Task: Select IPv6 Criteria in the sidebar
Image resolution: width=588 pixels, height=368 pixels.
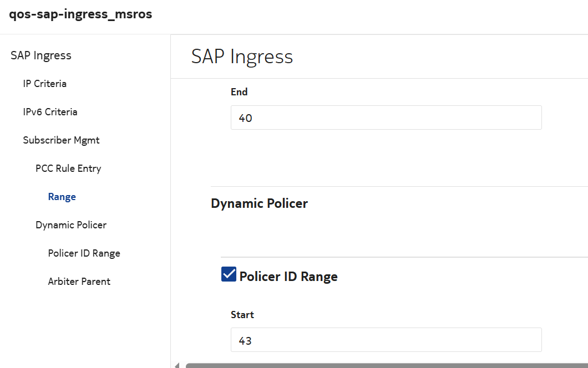Action: click(50, 112)
